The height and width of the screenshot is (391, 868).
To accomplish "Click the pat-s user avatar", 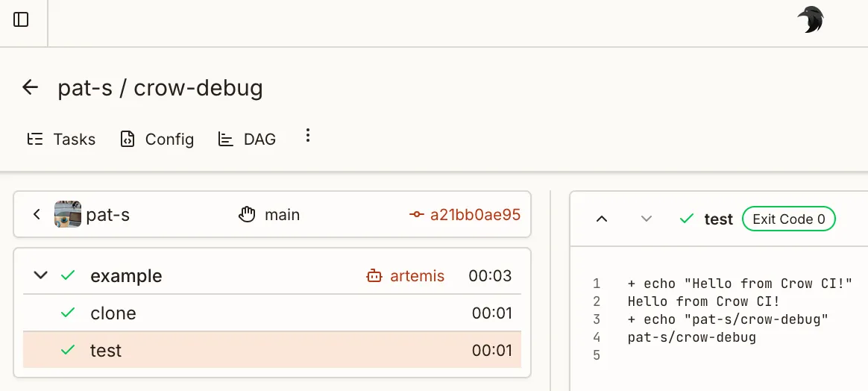I will coord(68,215).
